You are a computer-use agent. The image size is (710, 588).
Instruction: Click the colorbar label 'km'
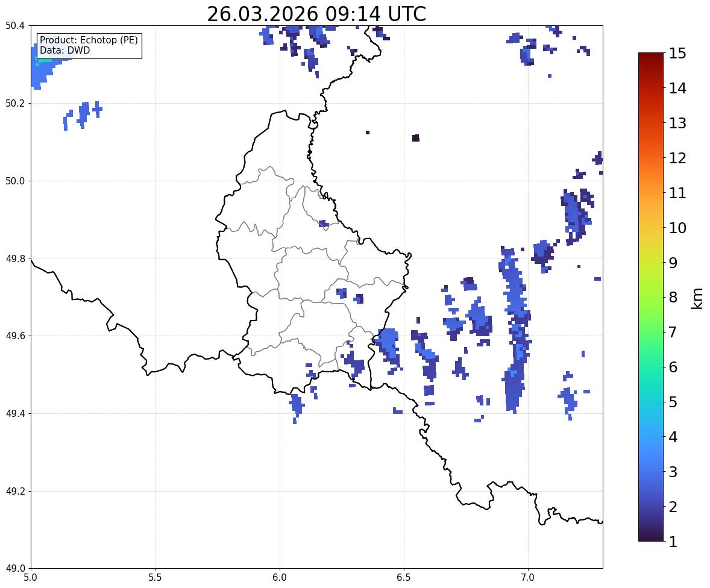coord(697,298)
